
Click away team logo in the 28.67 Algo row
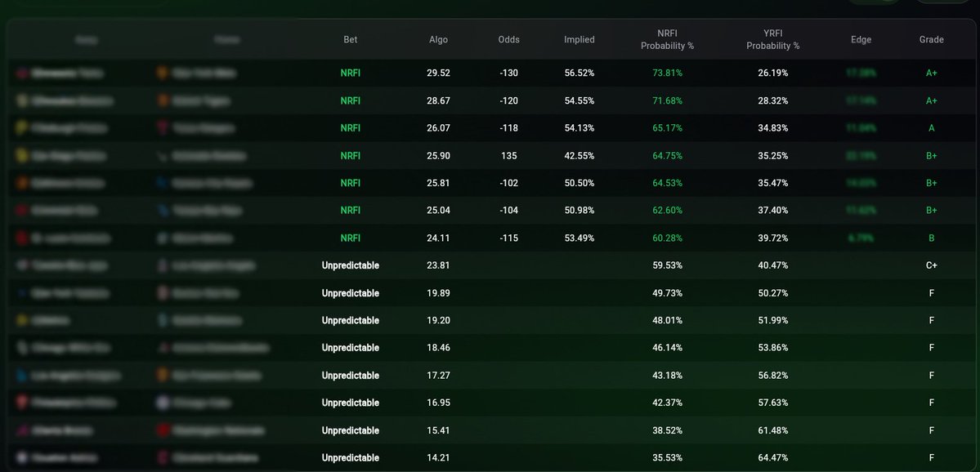(23, 100)
